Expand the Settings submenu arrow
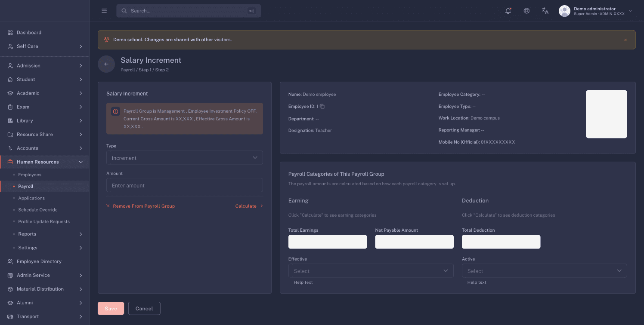Viewport: 644px width, 325px height. (80, 248)
